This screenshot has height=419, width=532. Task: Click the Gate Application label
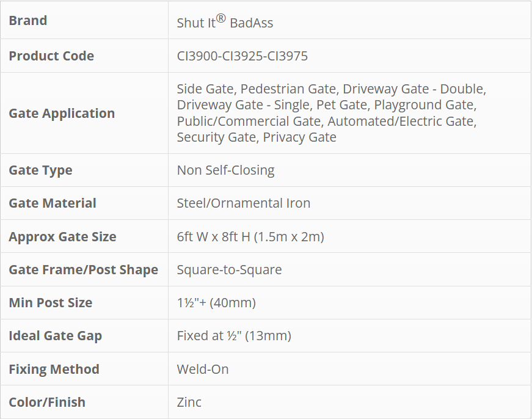pyautogui.click(x=62, y=114)
